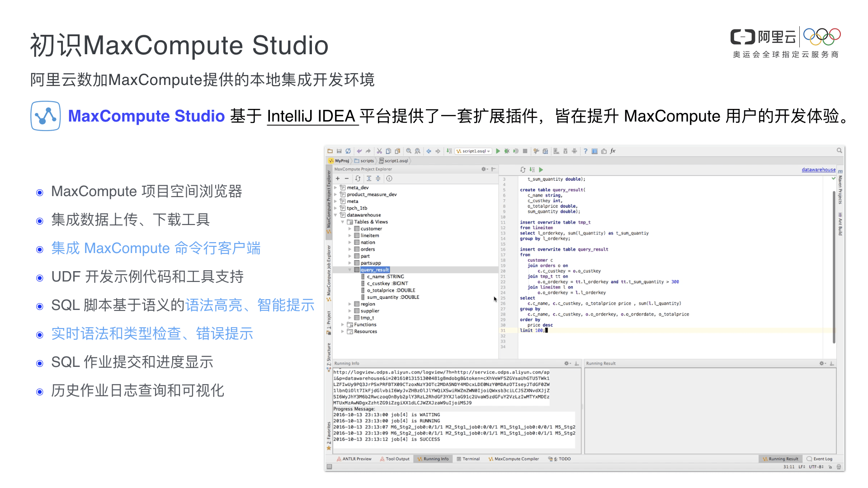Screen dimensions: 868x488
Task: Collapse the query_result table node
Action: click(x=350, y=270)
